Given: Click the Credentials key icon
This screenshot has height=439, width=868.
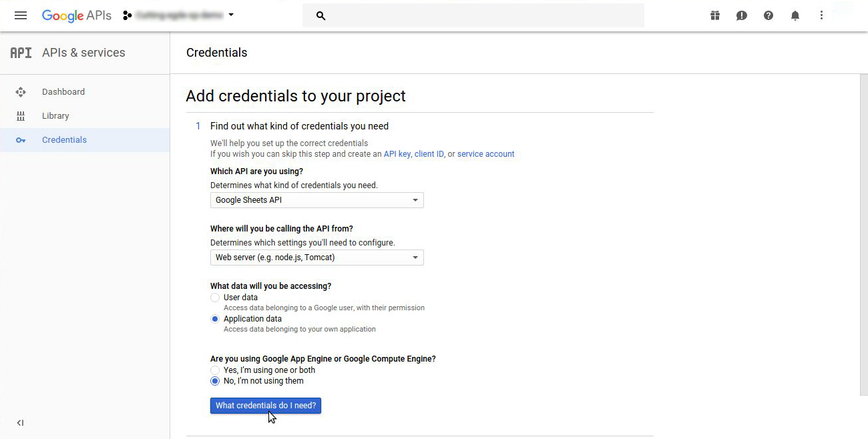Looking at the screenshot, I should [21, 140].
